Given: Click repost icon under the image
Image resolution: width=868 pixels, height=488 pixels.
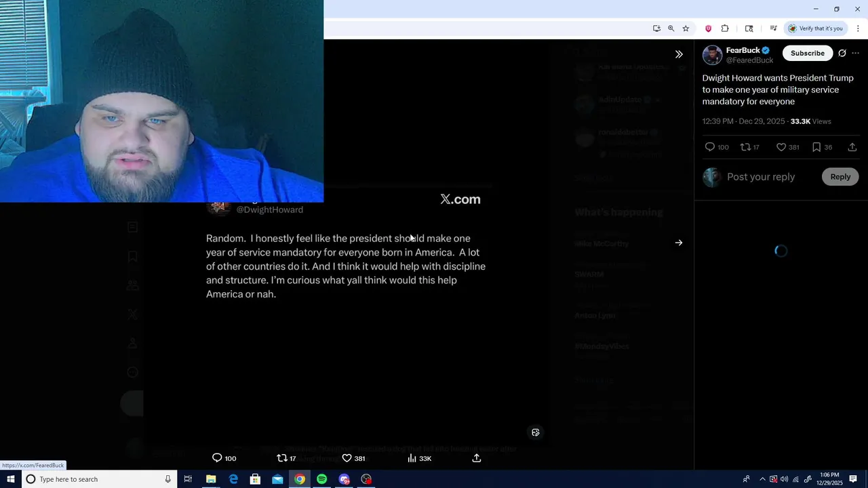Looking at the screenshot, I should (282, 458).
